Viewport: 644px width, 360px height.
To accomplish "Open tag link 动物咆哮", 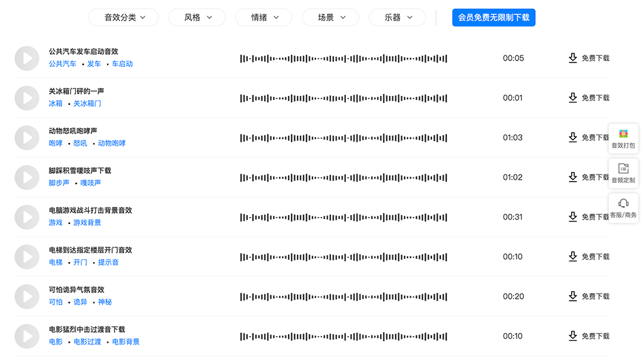I will click(111, 143).
